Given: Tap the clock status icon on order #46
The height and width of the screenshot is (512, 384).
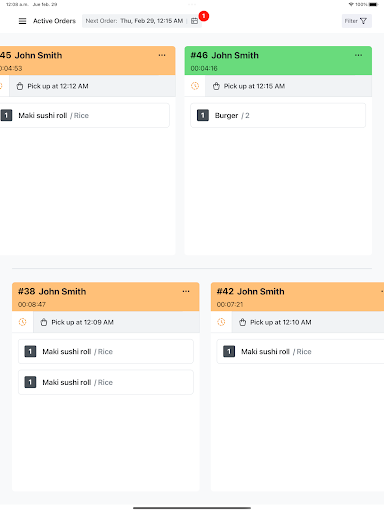Looking at the screenshot, I should (x=195, y=86).
